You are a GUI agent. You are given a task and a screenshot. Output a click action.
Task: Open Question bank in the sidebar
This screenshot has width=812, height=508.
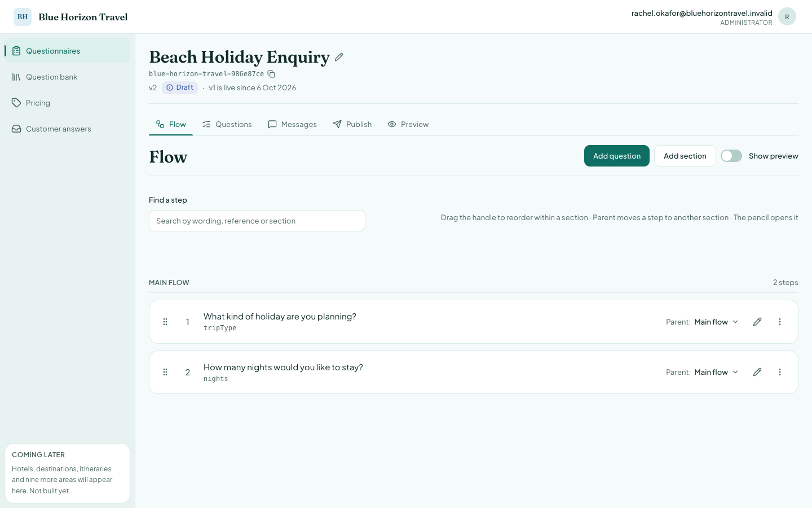click(68, 77)
